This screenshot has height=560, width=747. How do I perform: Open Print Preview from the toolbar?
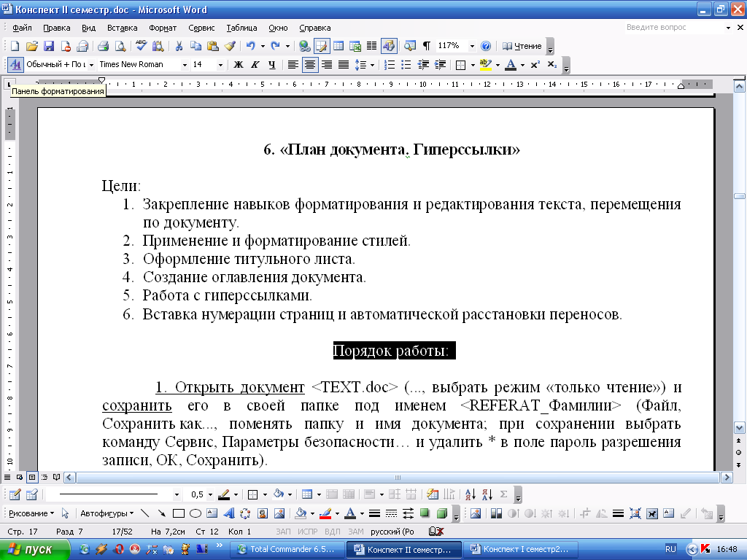[x=120, y=46]
